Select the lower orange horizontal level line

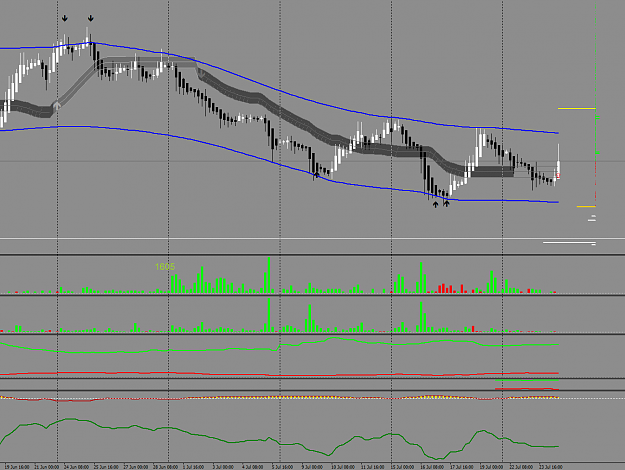[x=586, y=206]
